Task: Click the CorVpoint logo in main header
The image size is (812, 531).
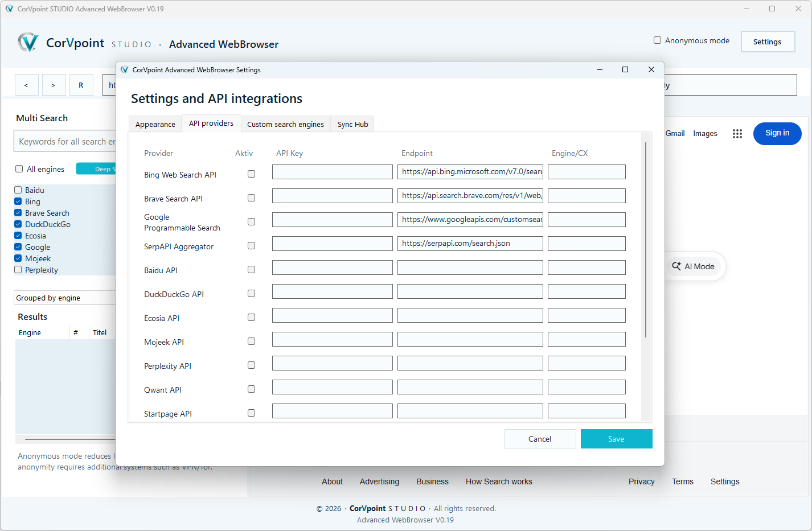Action: coord(28,43)
